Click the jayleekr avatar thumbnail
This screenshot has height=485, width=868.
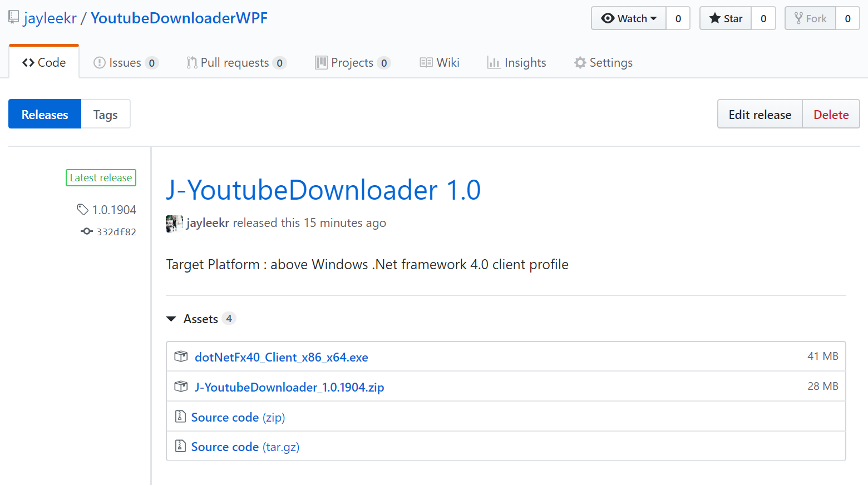[x=174, y=223]
